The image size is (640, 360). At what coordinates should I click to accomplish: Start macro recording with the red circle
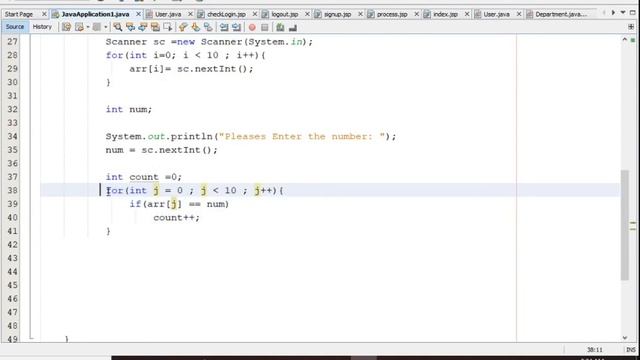[x=252, y=27]
